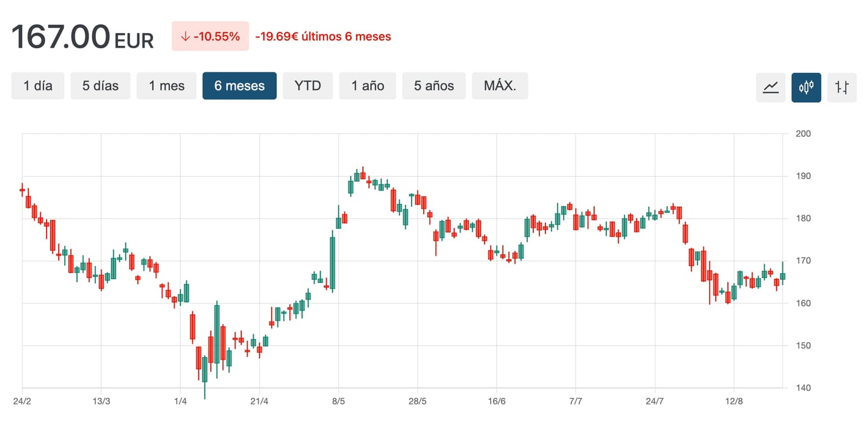Viewport: 868px width, 424px height.
Task: Show the 5 días range
Action: [x=101, y=86]
